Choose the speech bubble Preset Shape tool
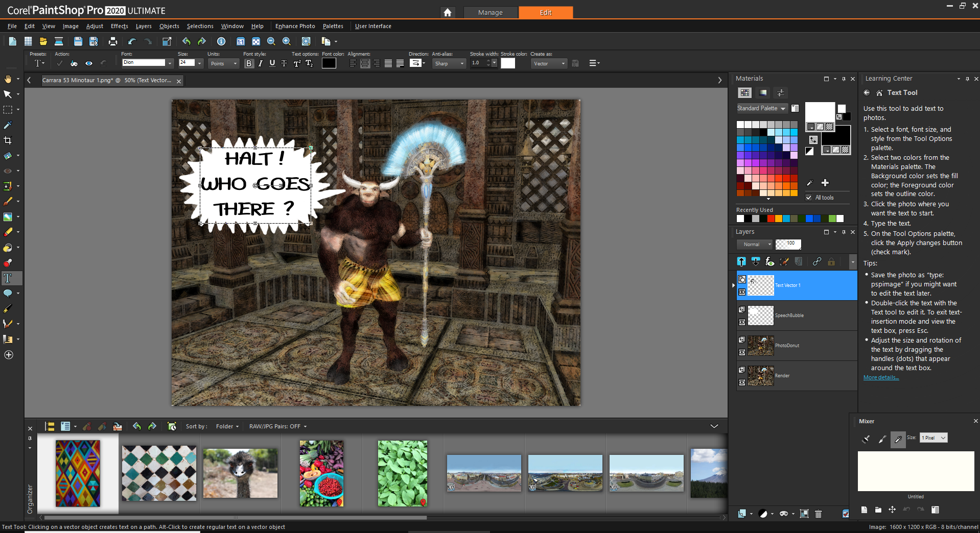The width and height of the screenshot is (980, 533). [x=8, y=294]
